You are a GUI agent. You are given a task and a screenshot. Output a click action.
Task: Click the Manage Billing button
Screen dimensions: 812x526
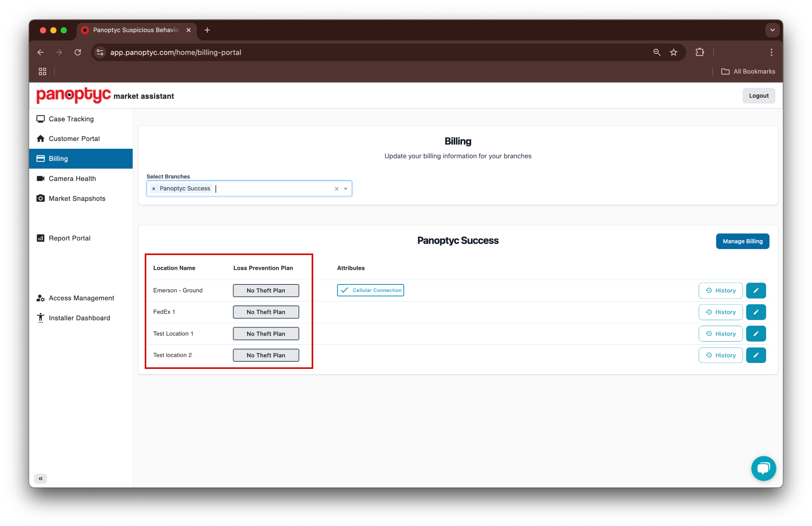tap(742, 241)
